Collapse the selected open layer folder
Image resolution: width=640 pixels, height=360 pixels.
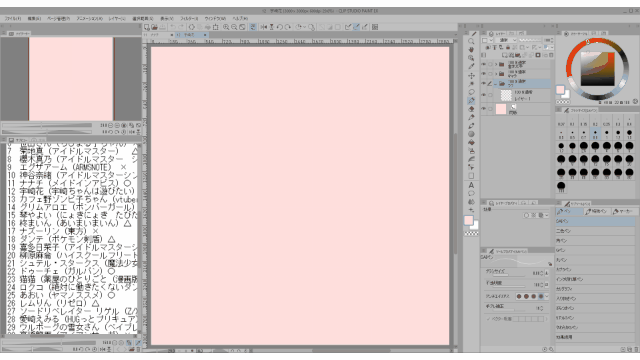coord(496,84)
